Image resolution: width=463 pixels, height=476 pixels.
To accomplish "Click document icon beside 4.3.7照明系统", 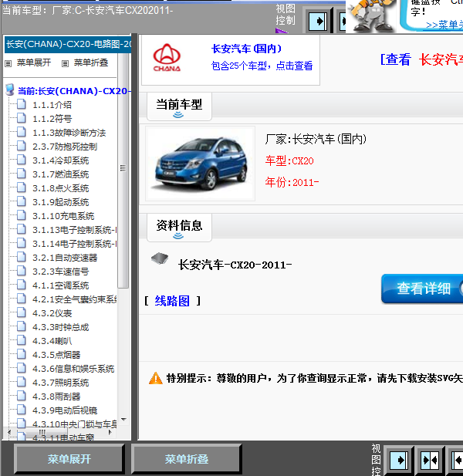I will tap(22, 382).
